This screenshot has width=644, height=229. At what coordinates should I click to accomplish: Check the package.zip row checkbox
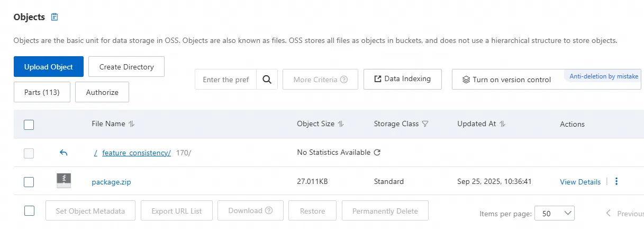(29, 182)
